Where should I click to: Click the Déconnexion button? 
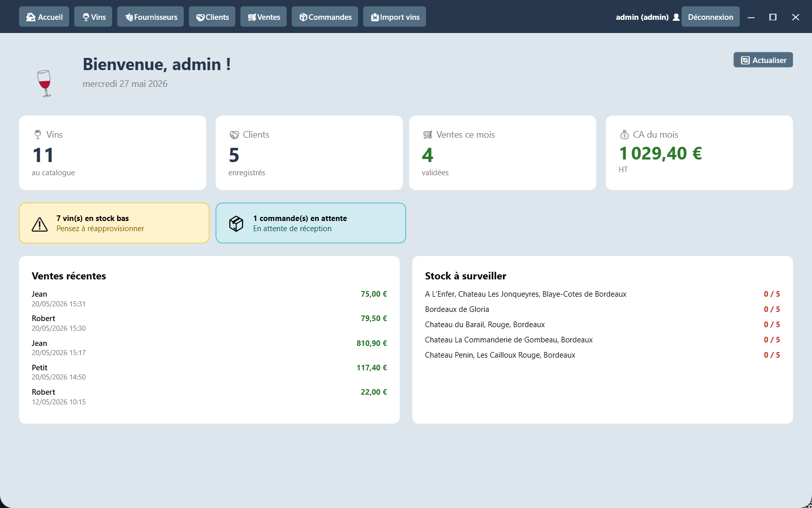710,17
